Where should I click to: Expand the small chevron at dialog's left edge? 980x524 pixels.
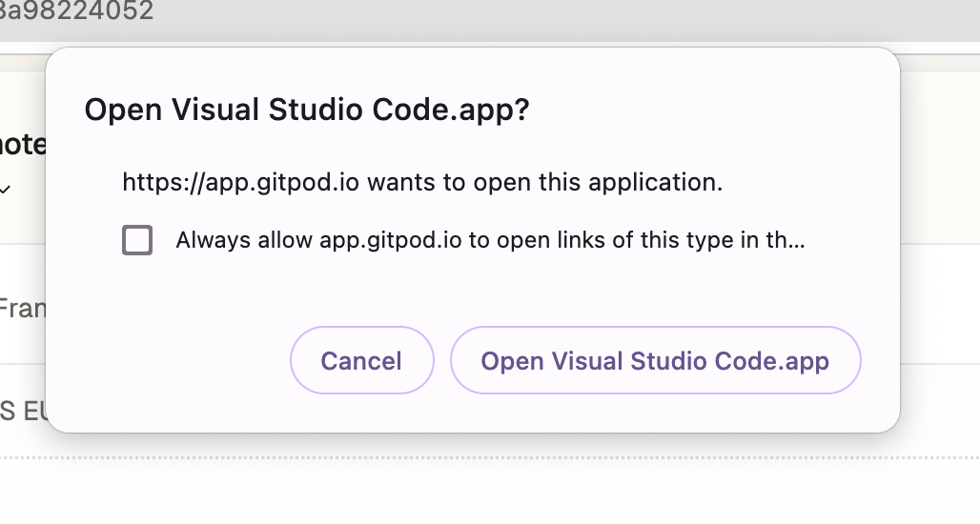point(5,190)
